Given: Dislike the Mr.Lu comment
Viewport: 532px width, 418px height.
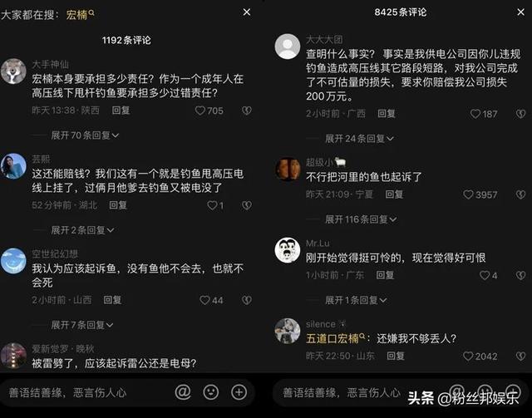Looking at the screenshot, I should (x=521, y=275).
